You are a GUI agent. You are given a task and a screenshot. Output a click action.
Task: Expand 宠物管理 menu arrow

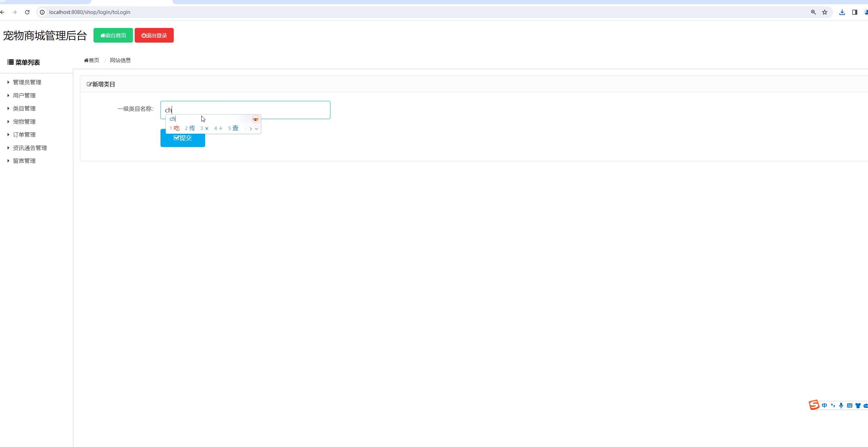pyautogui.click(x=8, y=122)
